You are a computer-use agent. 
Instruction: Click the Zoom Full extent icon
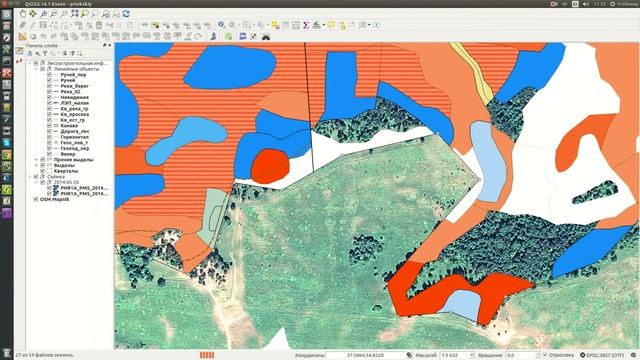tap(74, 14)
